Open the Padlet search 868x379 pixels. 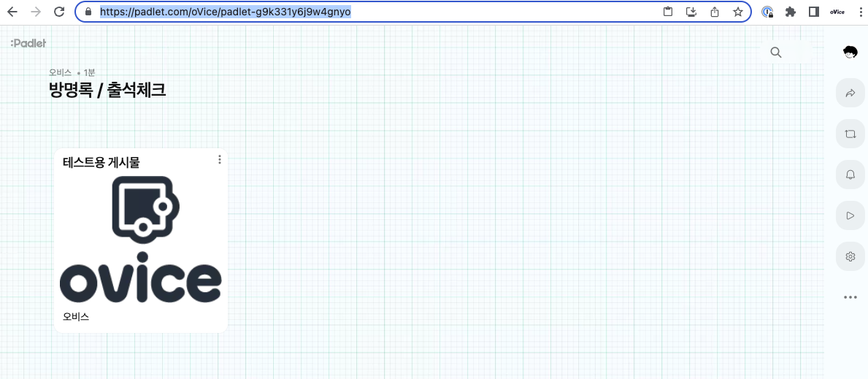(x=776, y=52)
